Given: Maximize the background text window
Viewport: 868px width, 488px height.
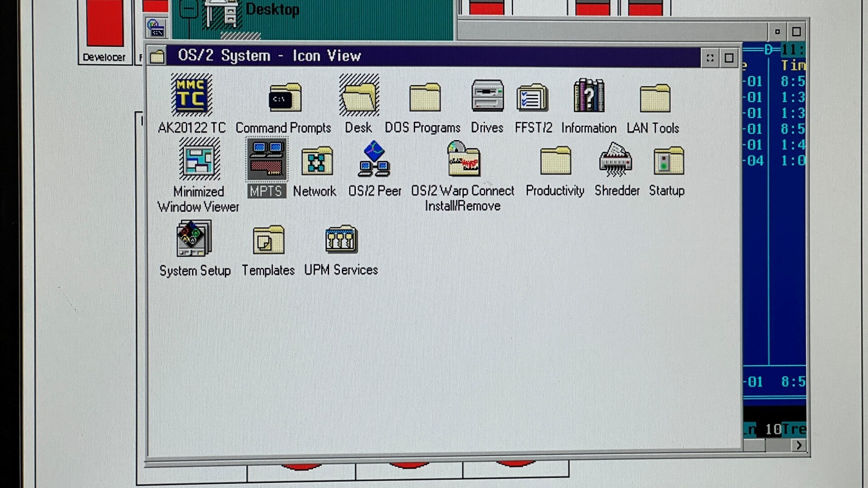Looking at the screenshot, I should [797, 32].
